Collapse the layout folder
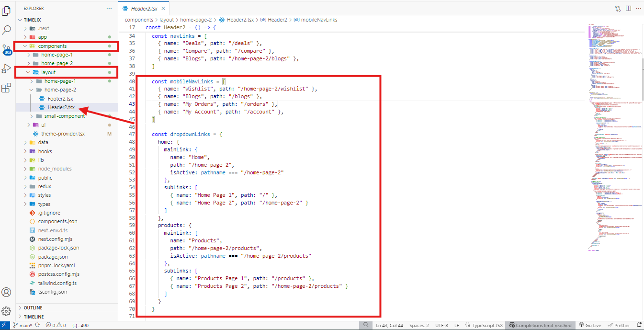This screenshot has width=644, height=330. [67, 72]
